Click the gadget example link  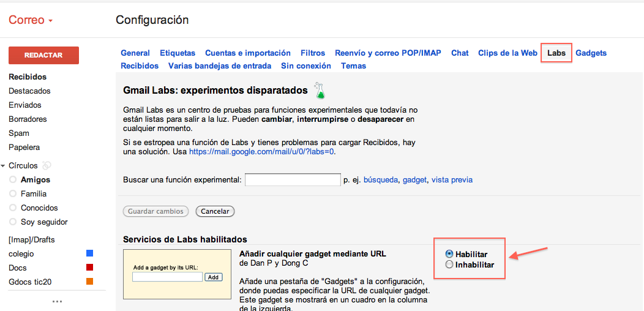pyautogui.click(x=414, y=179)
